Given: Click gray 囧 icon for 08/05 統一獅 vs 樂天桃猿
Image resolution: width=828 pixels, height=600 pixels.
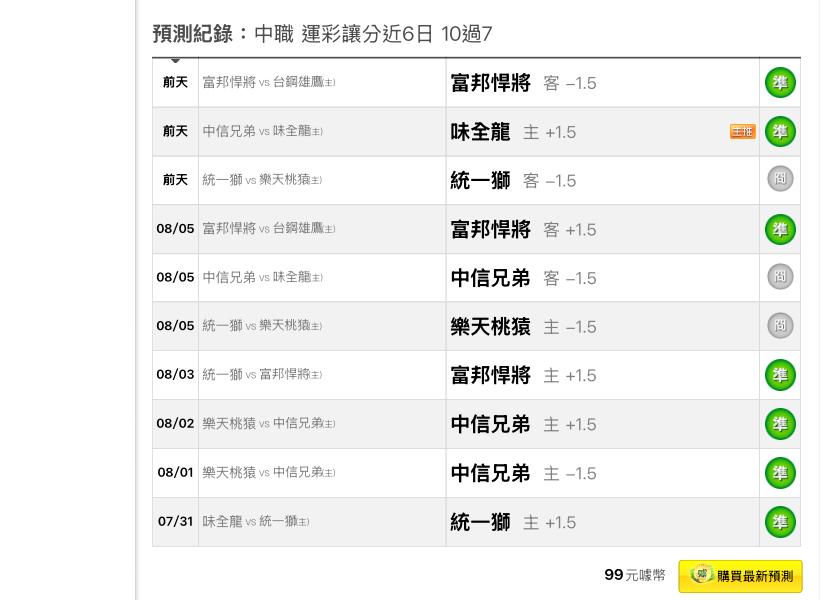Looking at the screenshot, I should click(780, 325).
